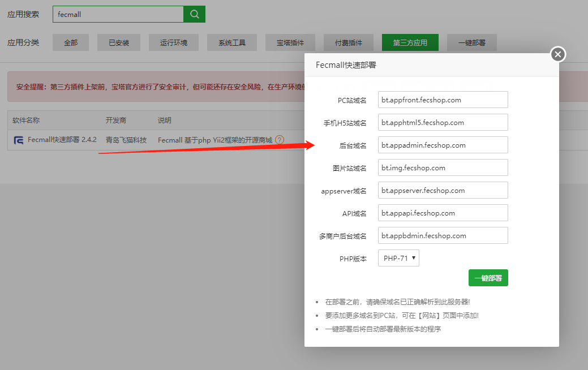588x370 pixels.
Task: Click the 开发商 column header
Action: (x=116, y=121)
